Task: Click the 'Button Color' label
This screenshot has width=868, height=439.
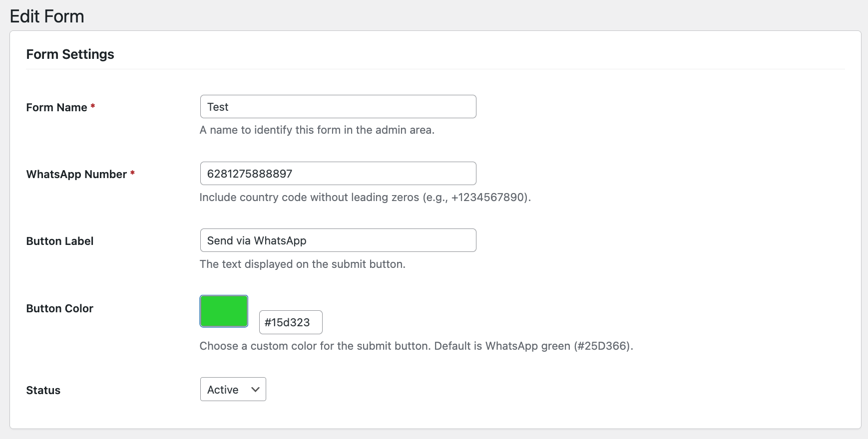Action: pos(59,309)
